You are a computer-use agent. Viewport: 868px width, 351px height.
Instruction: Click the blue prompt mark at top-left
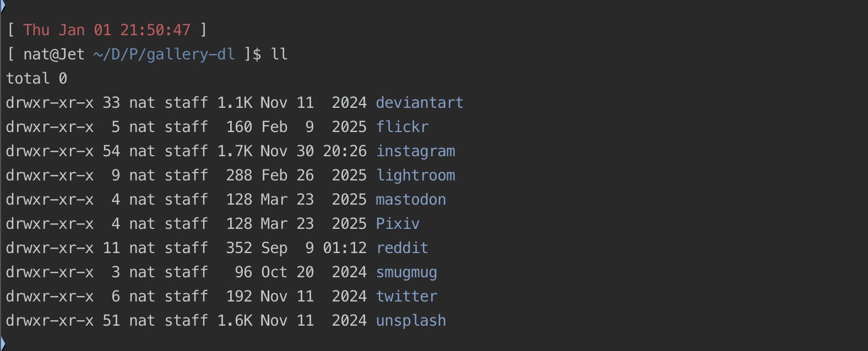(x=3, y=6)
